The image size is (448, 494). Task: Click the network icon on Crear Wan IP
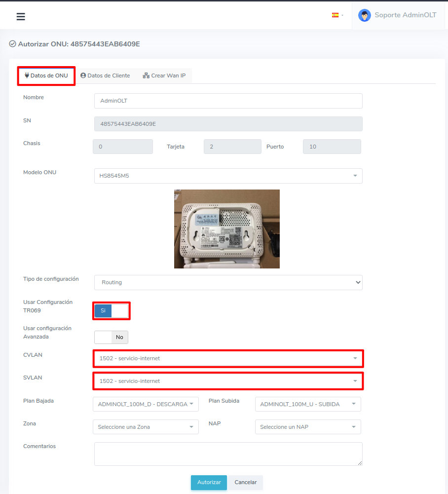pos(146,76)
